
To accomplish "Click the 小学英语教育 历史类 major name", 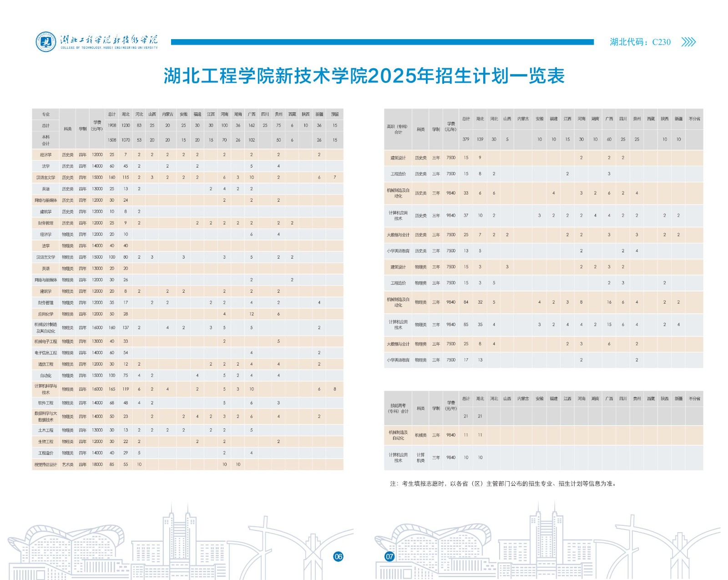I will click(x=398, y=251).
